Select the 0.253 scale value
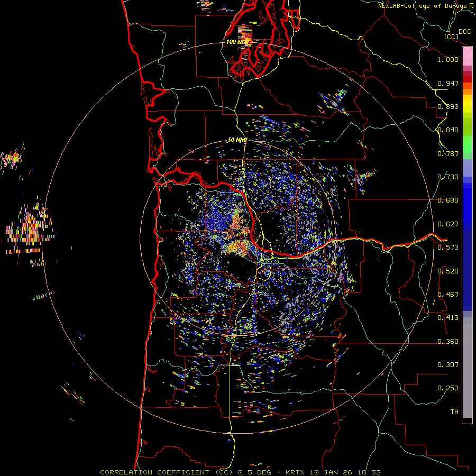Screen dimensions: 476x476 click(x=448, y=388)
